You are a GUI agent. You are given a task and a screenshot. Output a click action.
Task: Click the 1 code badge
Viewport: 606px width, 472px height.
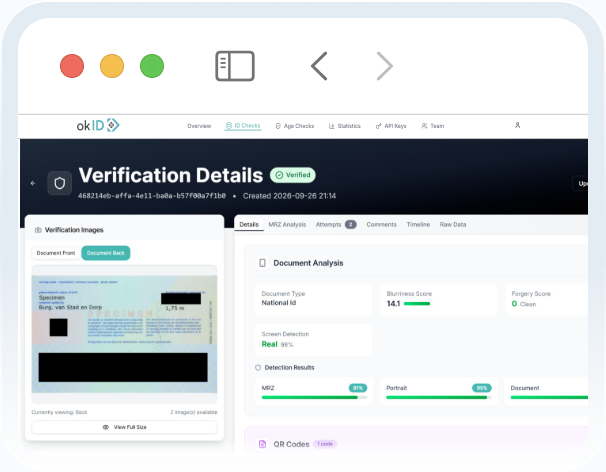pyautogui.click(x=325, y=444)
